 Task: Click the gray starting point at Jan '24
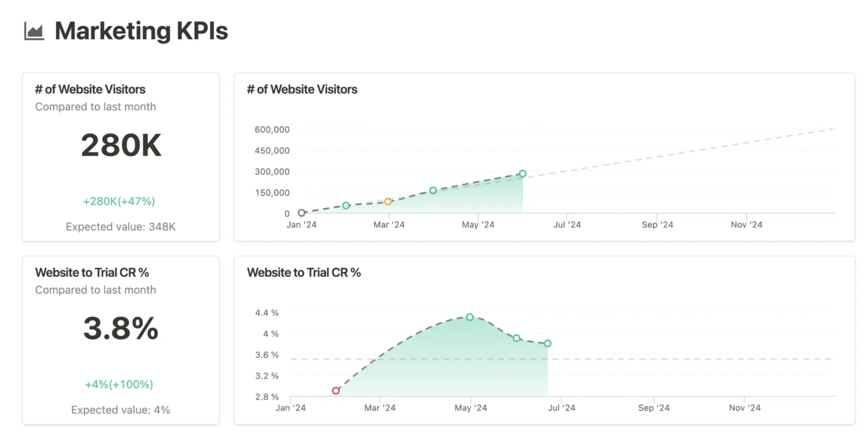tap(302, 213)
